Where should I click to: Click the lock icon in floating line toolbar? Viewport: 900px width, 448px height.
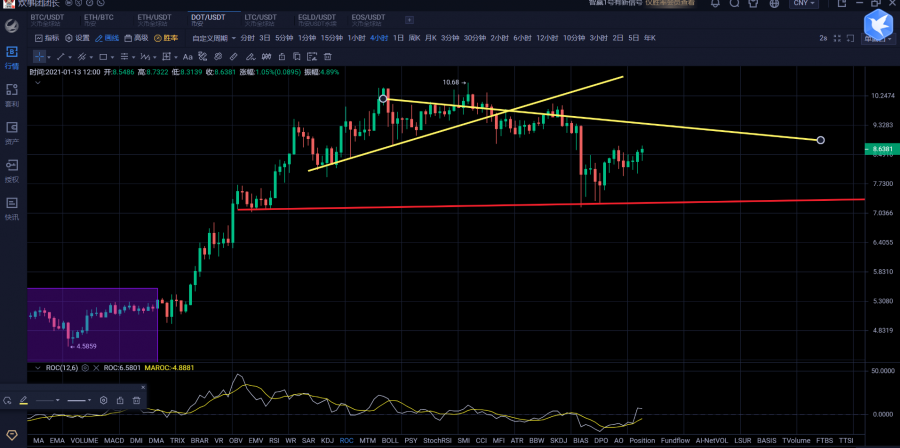tap(120, 400)
